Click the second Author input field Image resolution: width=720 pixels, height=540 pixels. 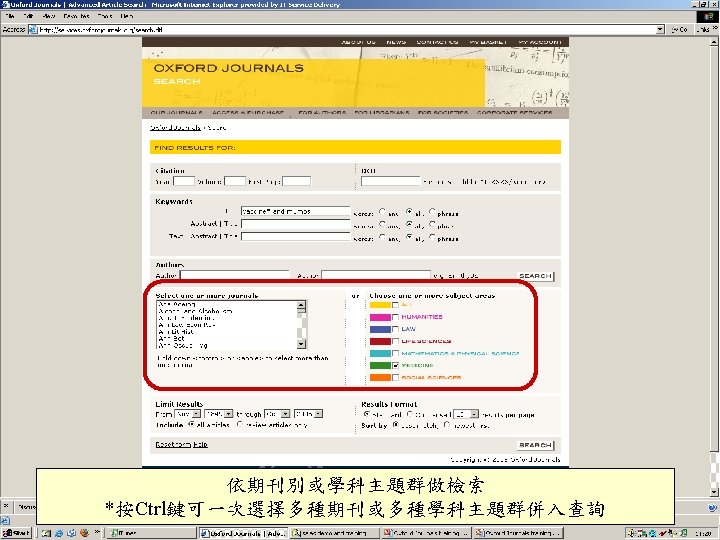tap(376, 275)
